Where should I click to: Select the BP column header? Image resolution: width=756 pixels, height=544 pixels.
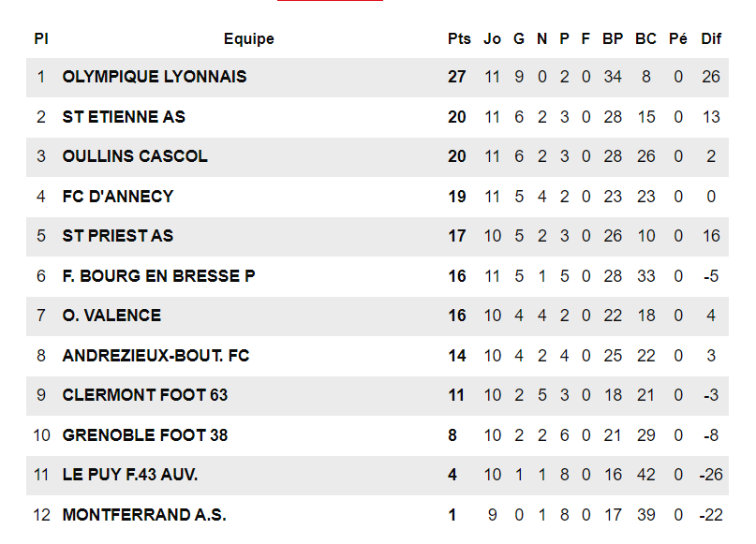pyautogui.click(x=613, y=39)
